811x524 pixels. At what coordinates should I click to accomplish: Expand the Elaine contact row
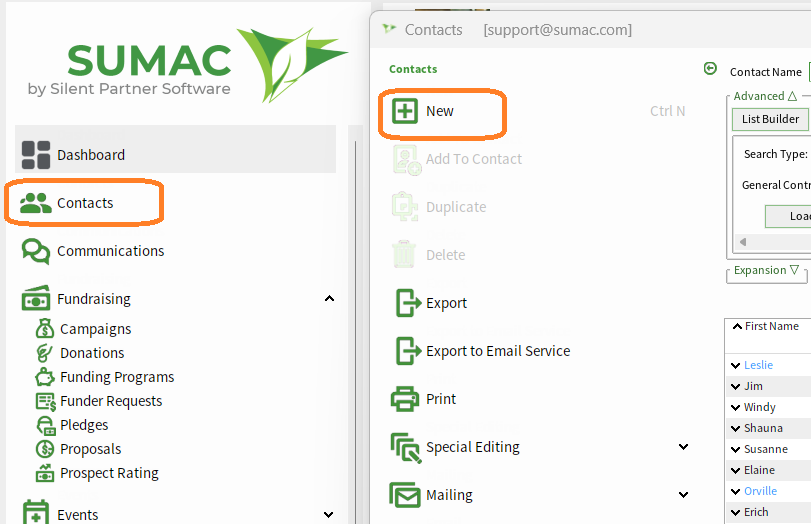[x=735, y=470]
